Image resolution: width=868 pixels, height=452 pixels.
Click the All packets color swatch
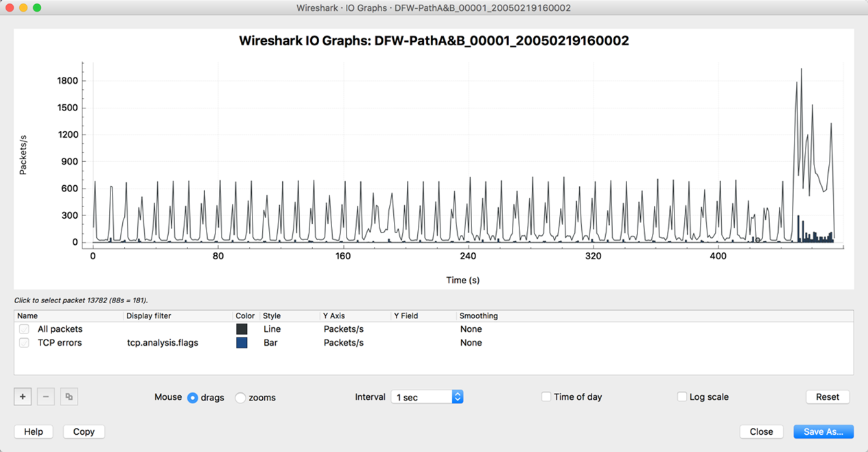[x=242, y=329]
